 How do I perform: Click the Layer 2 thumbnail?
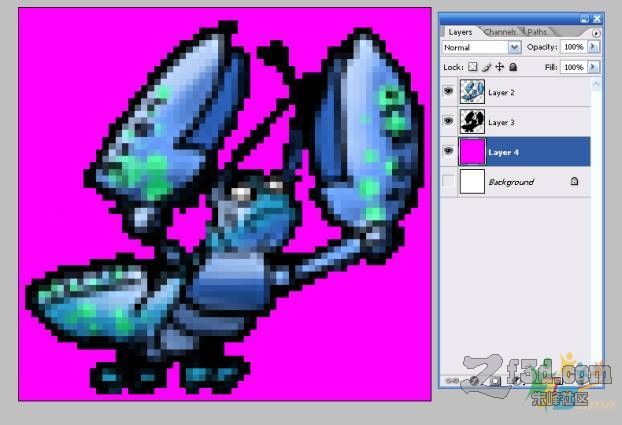click(472, 92)
